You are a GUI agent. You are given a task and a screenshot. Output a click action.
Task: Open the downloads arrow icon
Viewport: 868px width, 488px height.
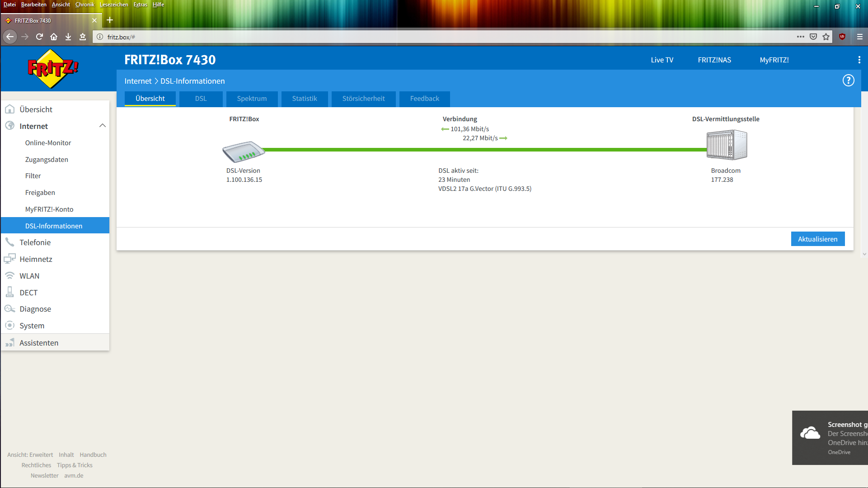[x=68, y=37]
